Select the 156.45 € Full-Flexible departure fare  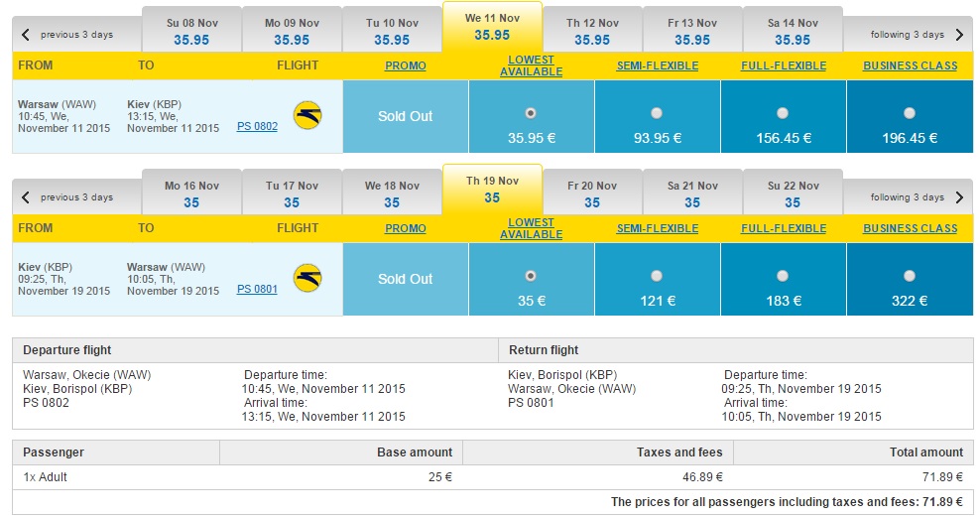coord(783,113)
